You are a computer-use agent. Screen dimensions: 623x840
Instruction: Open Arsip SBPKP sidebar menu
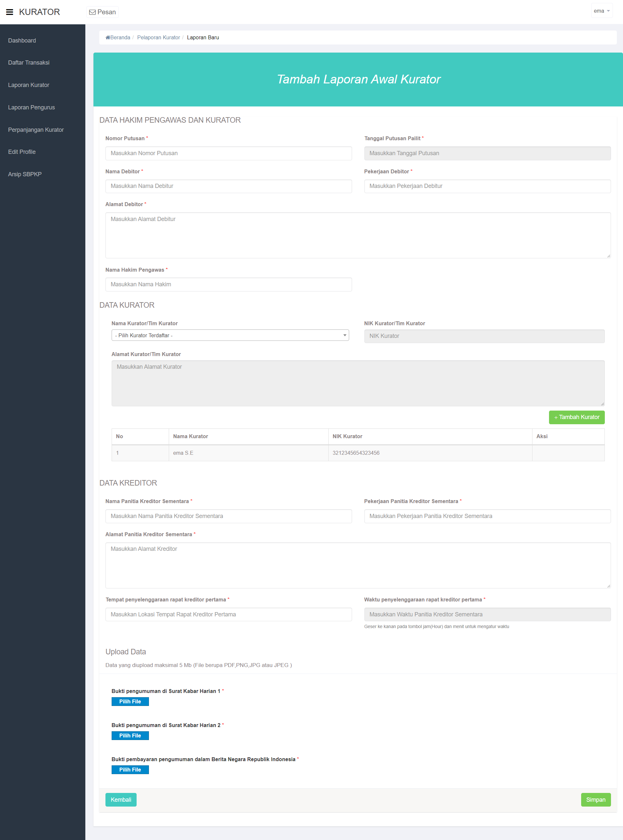(x=25, y=174)
